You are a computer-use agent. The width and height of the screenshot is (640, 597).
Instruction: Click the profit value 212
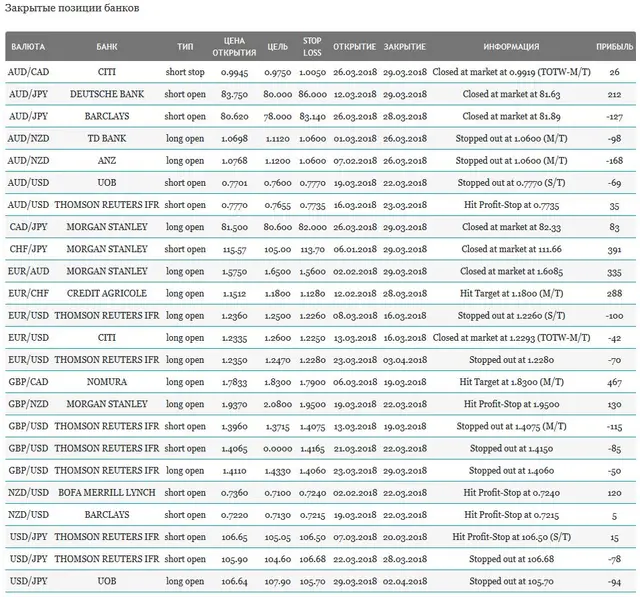[x=615, y=95]
